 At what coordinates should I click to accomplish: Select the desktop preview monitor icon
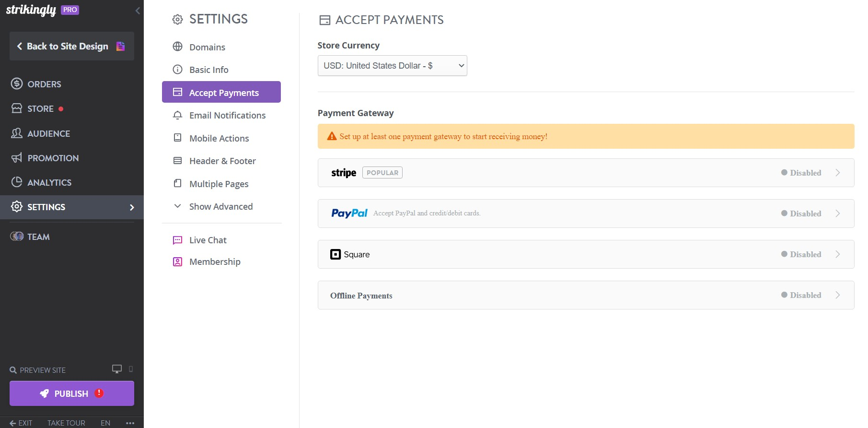point(116,369)
